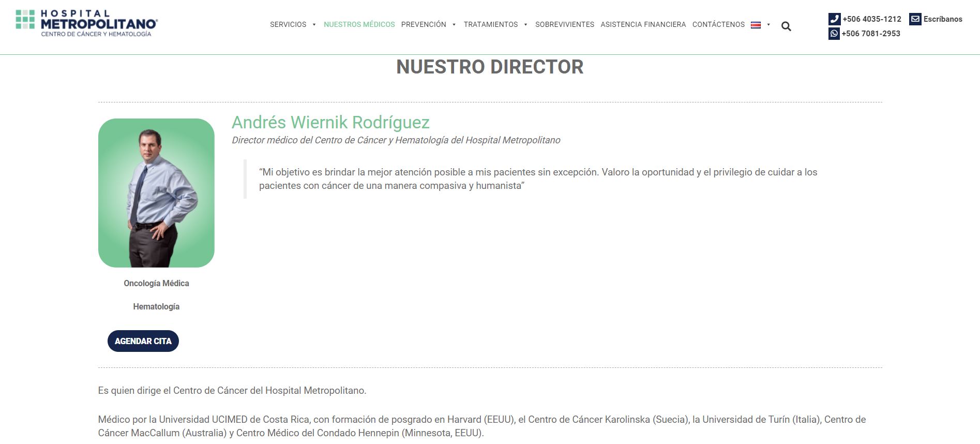
Task: Click the WhatsApp icon
Action: 834,34
